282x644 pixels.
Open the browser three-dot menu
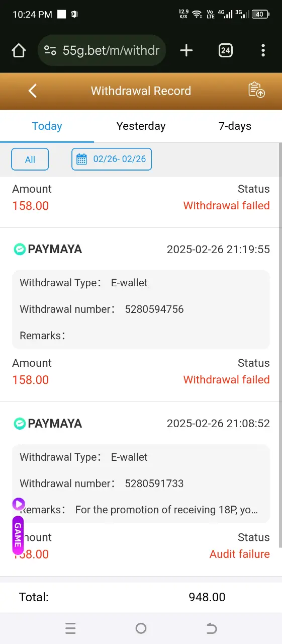[263, 50]
